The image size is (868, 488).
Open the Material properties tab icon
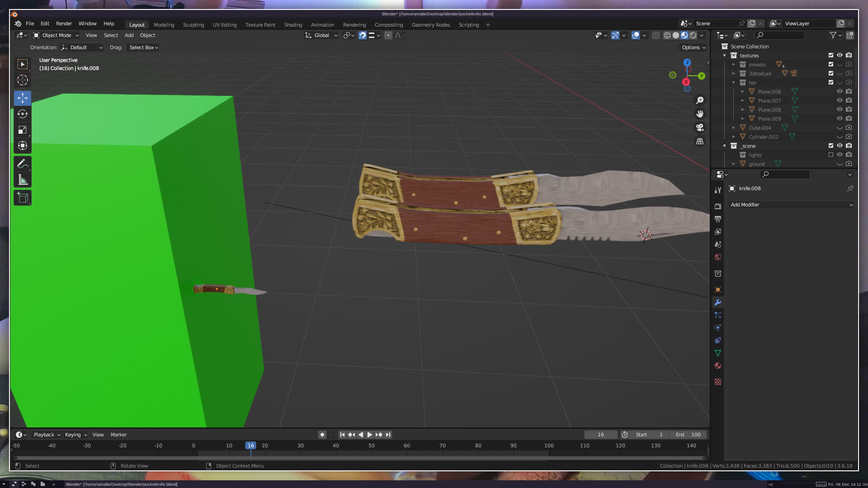pos(718,366)
